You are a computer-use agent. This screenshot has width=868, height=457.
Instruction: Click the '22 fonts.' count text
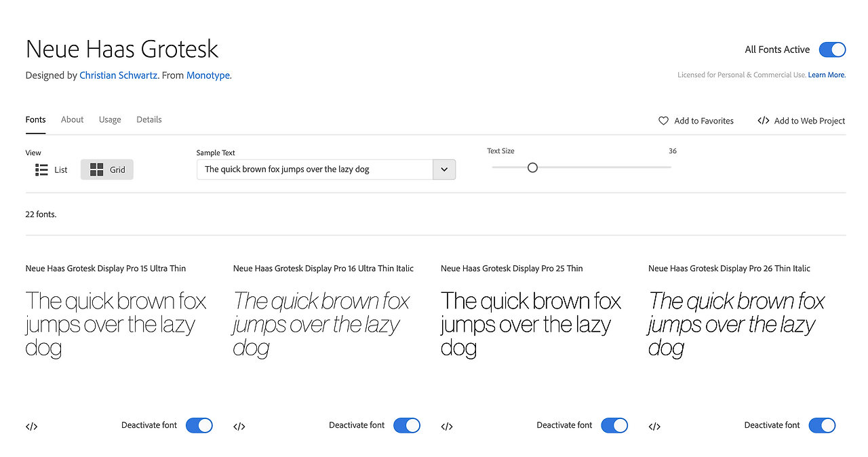pos(41,214)
